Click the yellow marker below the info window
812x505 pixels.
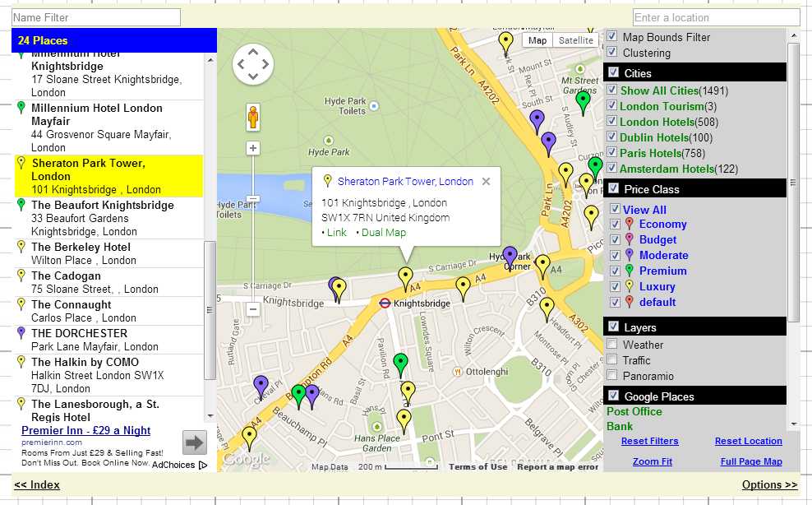point(405,279)
